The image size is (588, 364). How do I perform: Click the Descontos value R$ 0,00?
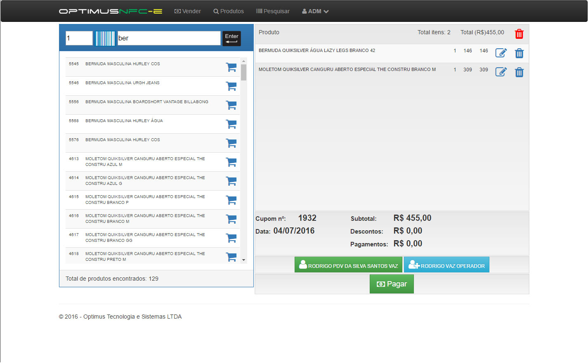(408, 231)
